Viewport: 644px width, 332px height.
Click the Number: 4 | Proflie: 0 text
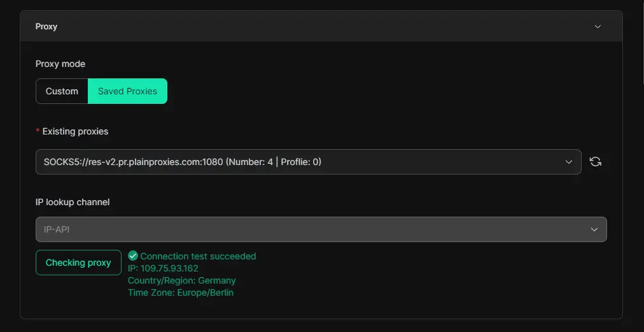point(273,162)
